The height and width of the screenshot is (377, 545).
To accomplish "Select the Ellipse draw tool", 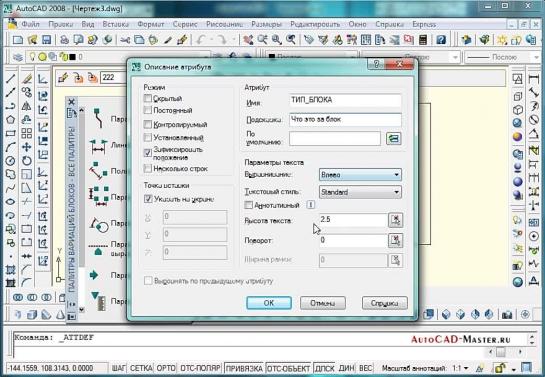I will (10, 202).
